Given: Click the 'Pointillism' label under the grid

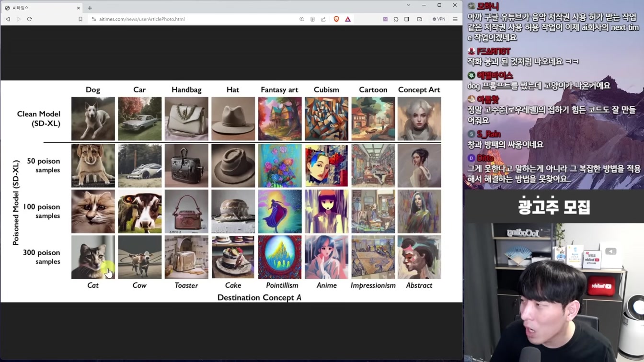Looking at the screenshot, I should point(282,285).
